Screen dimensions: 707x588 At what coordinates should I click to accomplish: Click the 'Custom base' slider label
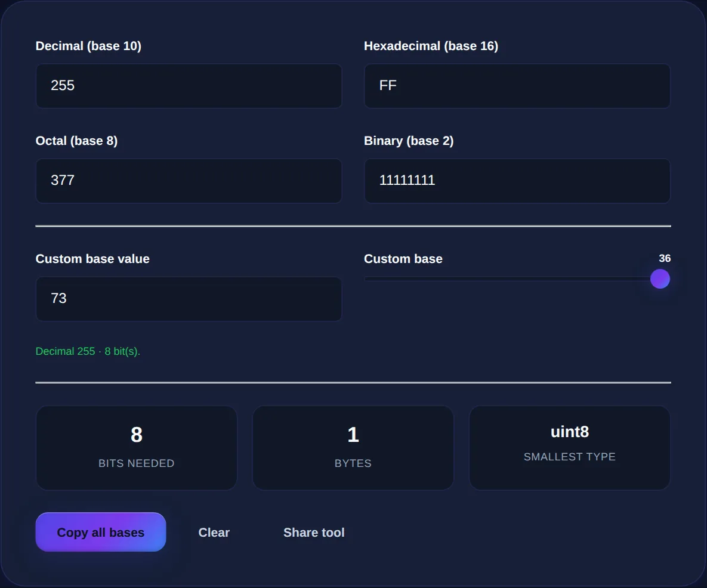point(403,259)
